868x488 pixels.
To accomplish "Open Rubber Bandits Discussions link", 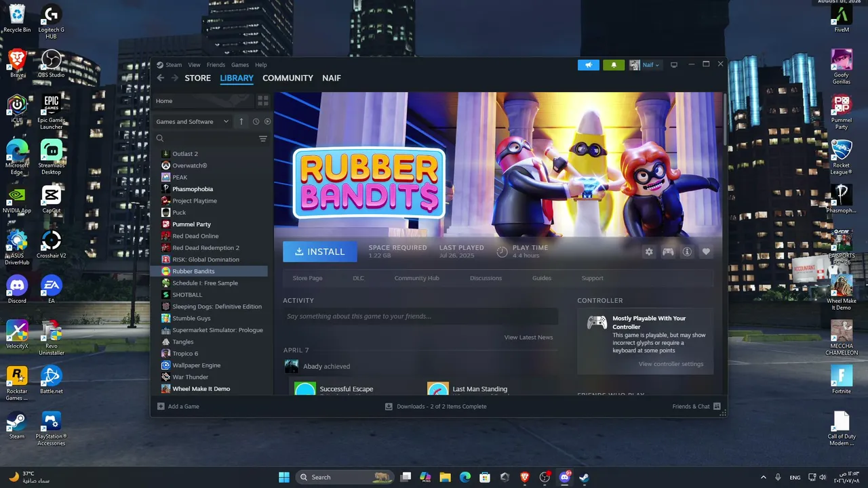I will [x=486, y=278].
